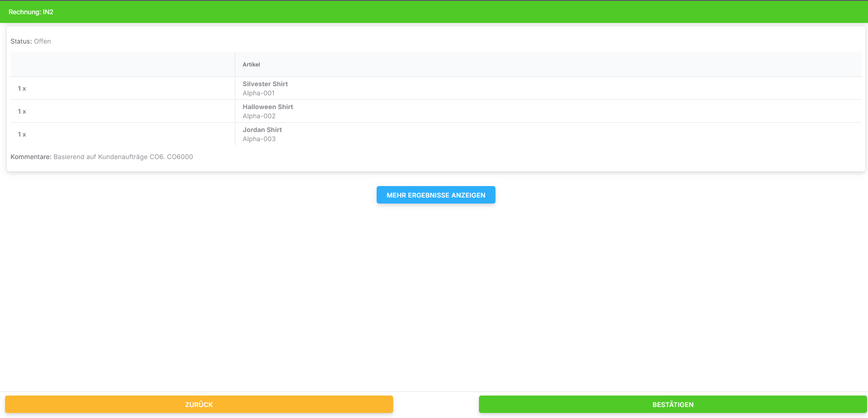Click the Bestätigen button

point(673,404)
